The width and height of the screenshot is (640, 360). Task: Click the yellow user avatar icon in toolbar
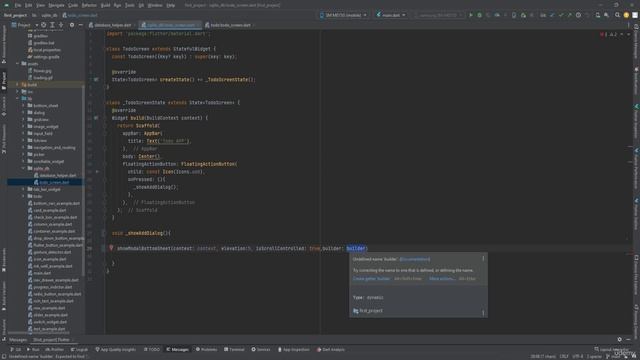626,15
